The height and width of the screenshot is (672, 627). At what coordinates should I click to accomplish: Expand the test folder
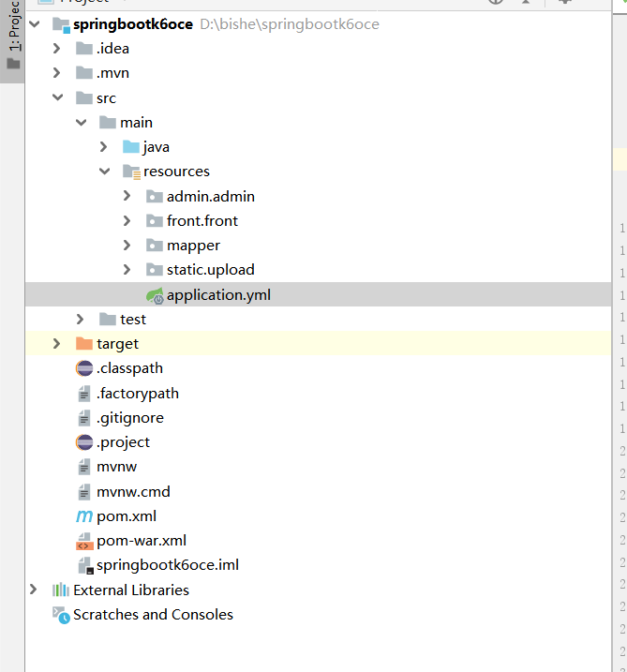click(x=81, y=320)
